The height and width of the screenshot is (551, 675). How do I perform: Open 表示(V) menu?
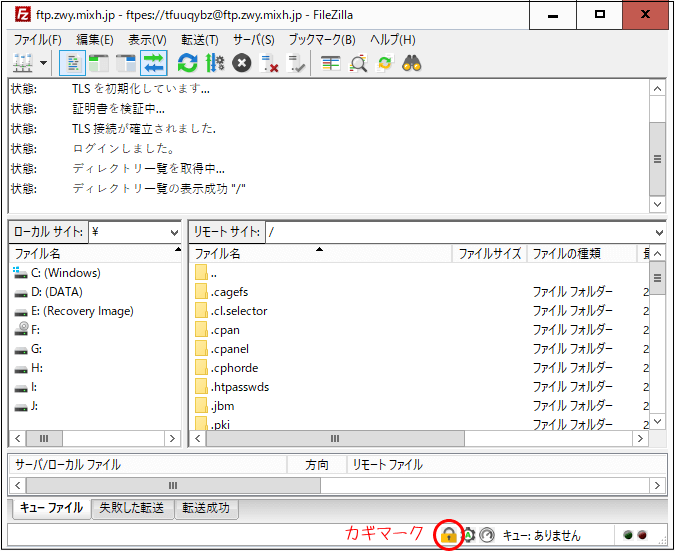click(x=147, y=40)
